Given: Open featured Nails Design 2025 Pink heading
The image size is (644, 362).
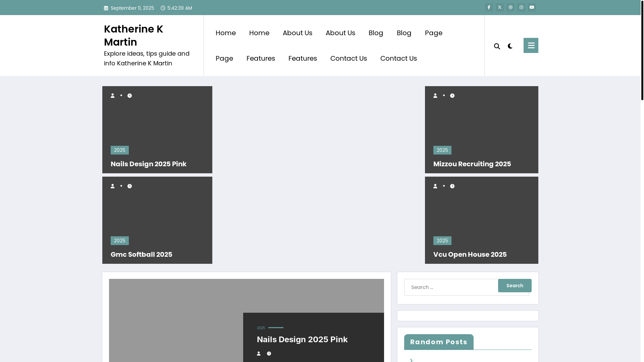Looking at the screenshot, I should point(302,339).
